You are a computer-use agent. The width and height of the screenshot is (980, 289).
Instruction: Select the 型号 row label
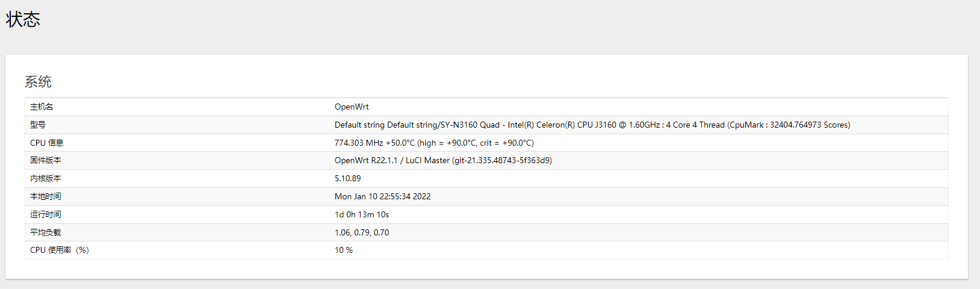(38, 125)
